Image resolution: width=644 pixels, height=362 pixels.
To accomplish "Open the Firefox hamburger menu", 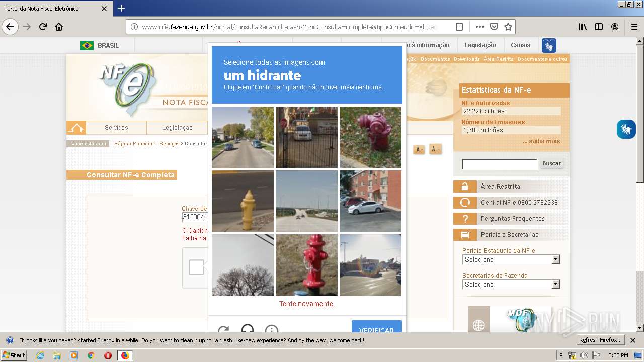I will point(634,27).
